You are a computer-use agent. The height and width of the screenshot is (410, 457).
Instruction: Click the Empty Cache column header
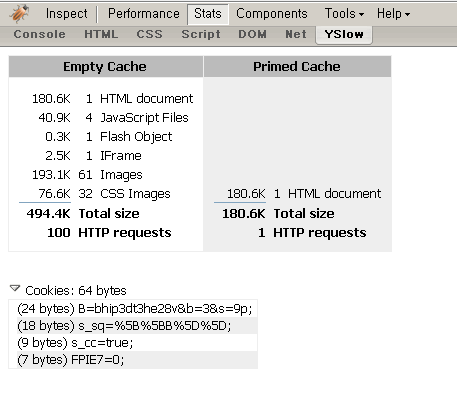point(105,67)
